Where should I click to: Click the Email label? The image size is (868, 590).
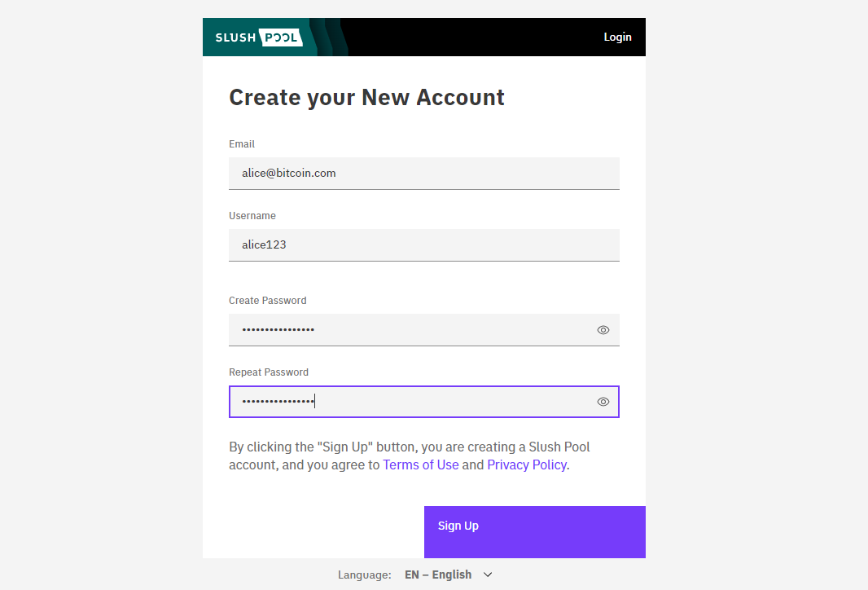242,144
